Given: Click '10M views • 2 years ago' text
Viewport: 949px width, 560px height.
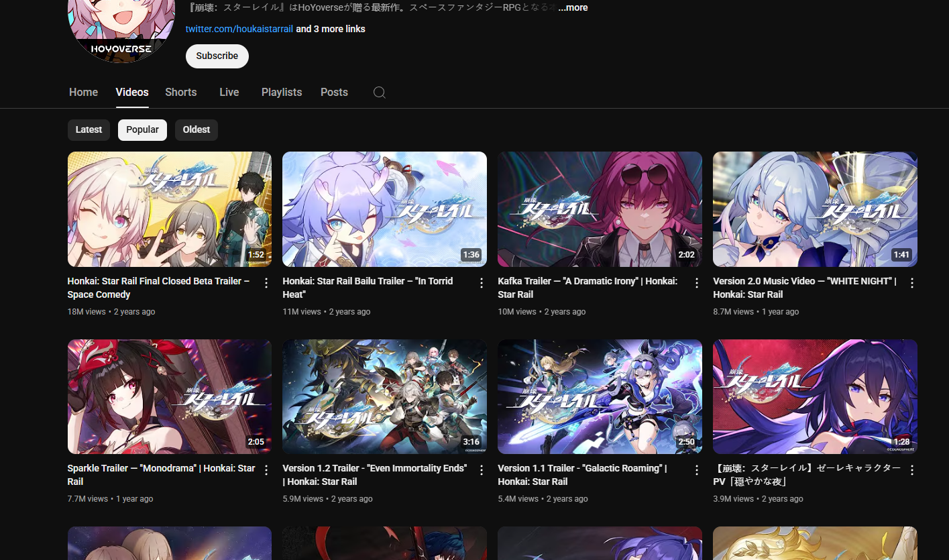Looking at the screenshot, I should (542, 312).
